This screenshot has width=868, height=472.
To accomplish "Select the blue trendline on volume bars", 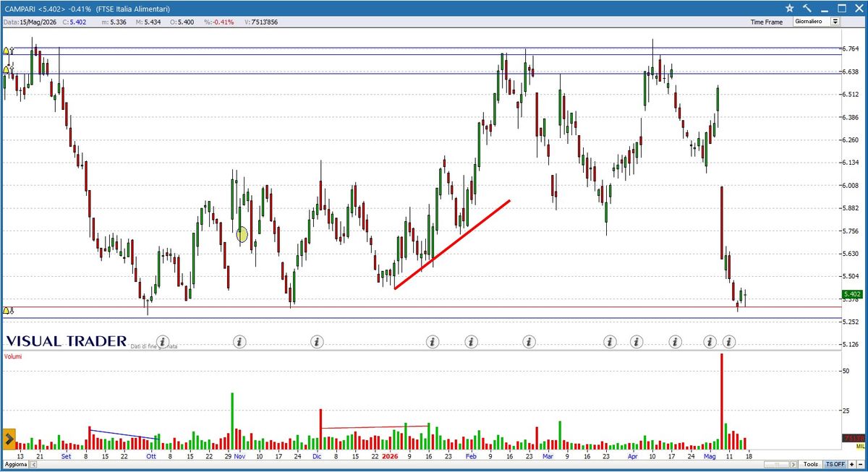I will coord(124,433).
